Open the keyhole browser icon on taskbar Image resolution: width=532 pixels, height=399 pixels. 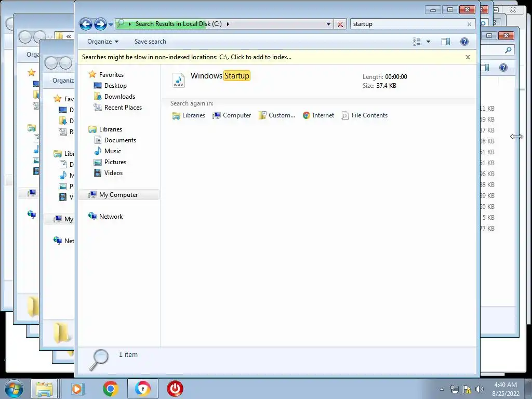click(x=143, y=389)
